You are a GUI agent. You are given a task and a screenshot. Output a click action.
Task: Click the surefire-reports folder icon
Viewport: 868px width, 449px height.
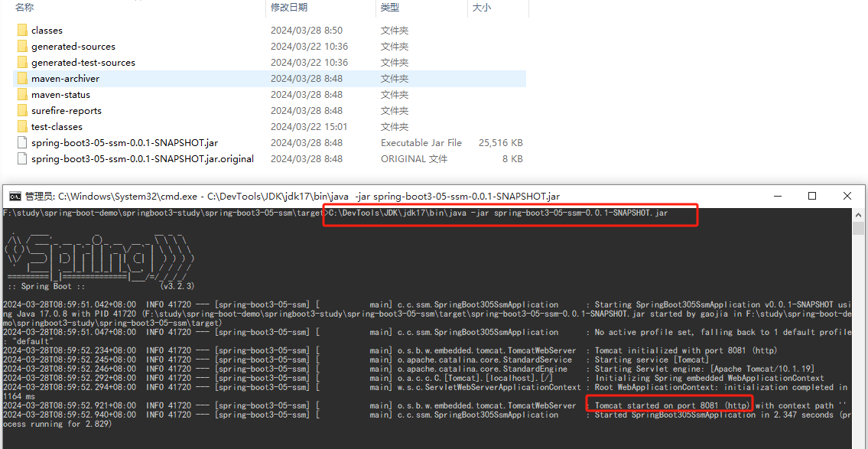pyautogui.click(x=22, y=110)
